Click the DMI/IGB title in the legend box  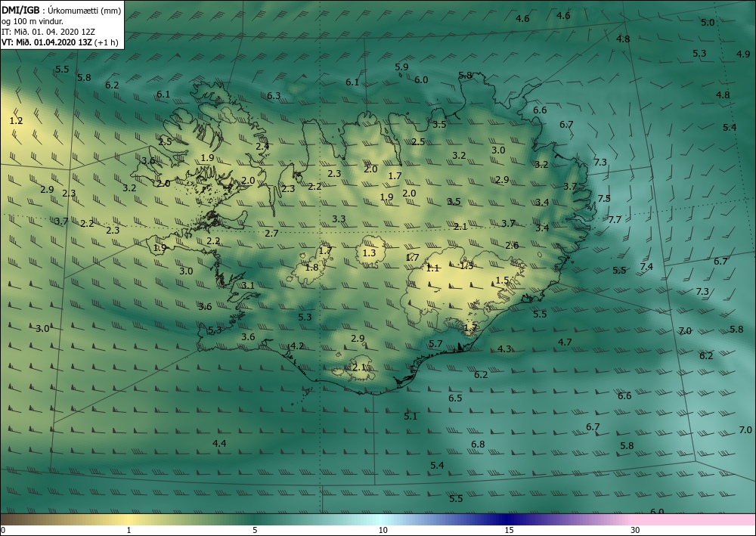pyautogui.click(x=20, y=11)
